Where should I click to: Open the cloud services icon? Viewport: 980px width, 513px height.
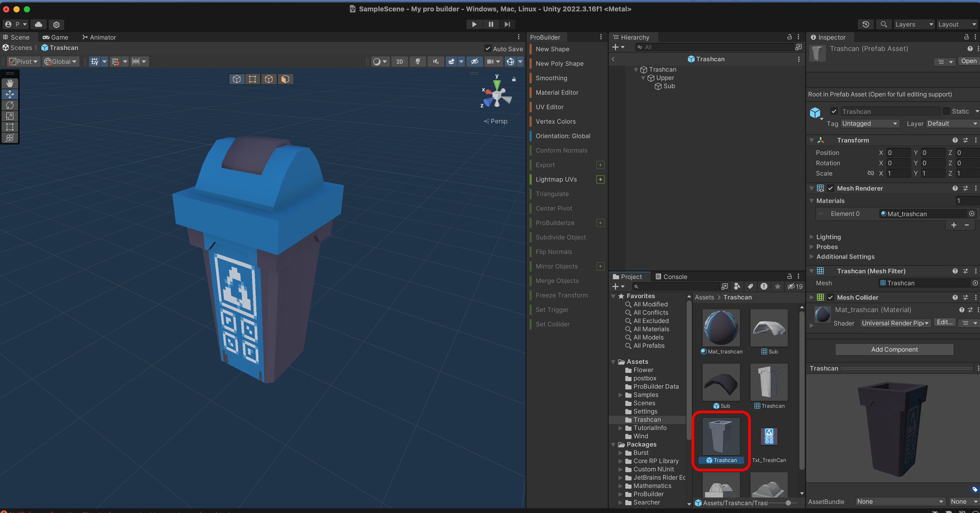pyautogui.click(x=39, y=24)
